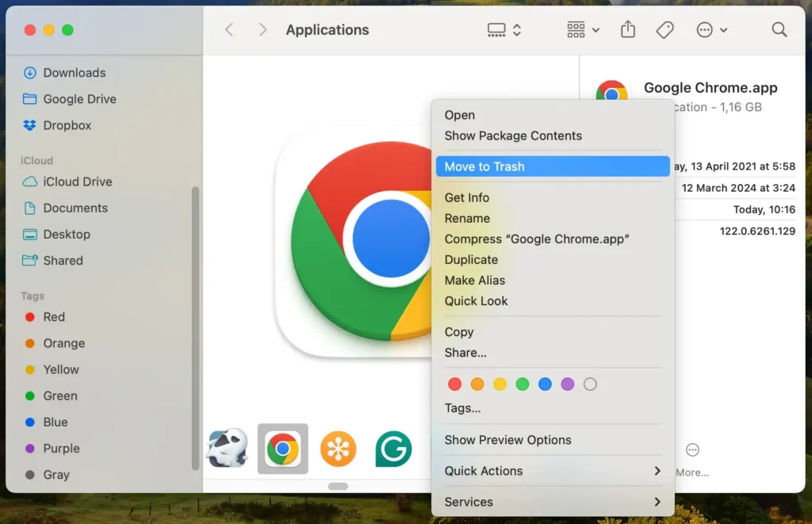Select the Google Chrome thumbnail in strip
Screen dimensions: 812x524
(x=283, y=449)
